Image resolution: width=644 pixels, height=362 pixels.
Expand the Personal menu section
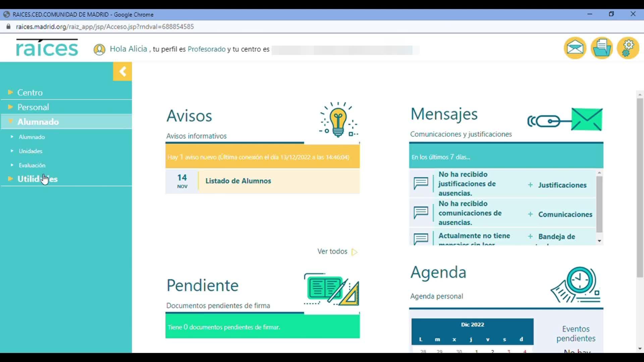click(x=33, y=107)
